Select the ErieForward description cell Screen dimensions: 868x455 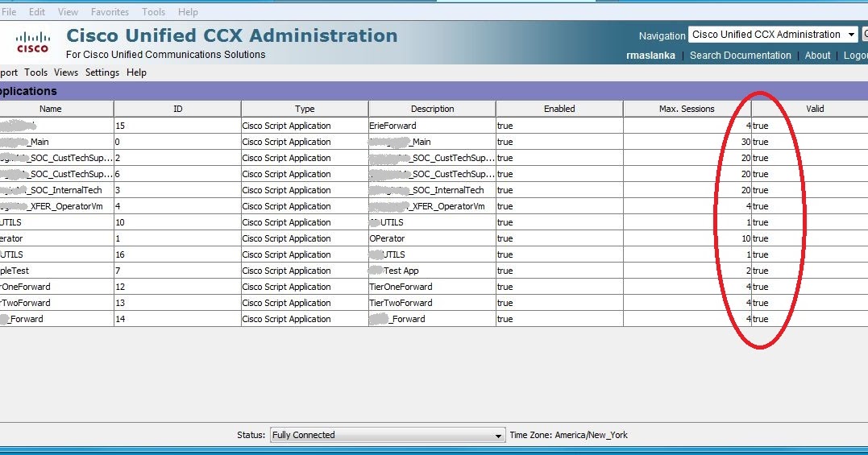pos(432,126)
